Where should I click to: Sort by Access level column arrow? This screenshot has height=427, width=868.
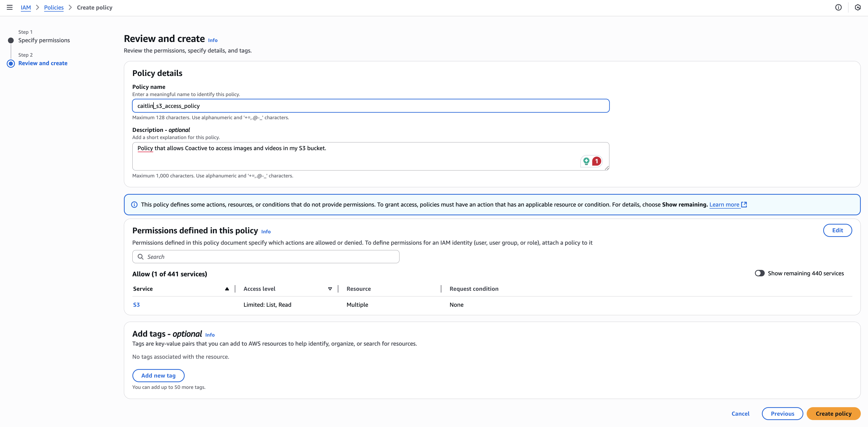330,289
